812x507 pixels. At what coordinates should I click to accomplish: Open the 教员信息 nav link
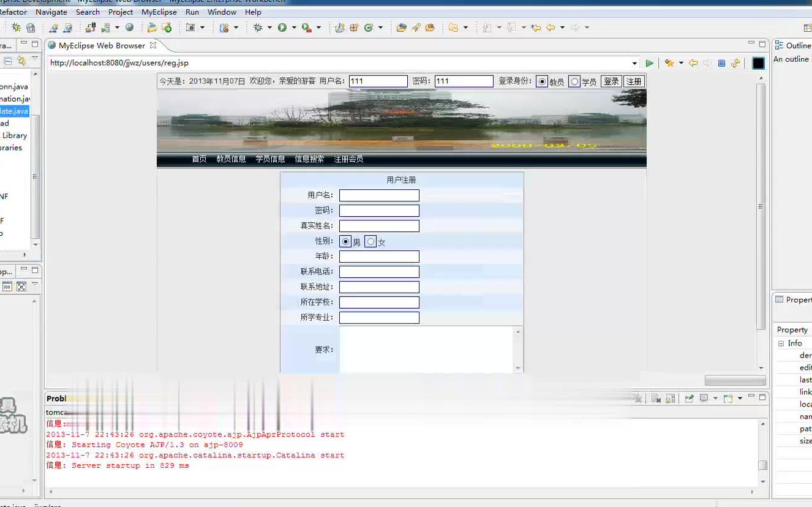pos(231,159)
